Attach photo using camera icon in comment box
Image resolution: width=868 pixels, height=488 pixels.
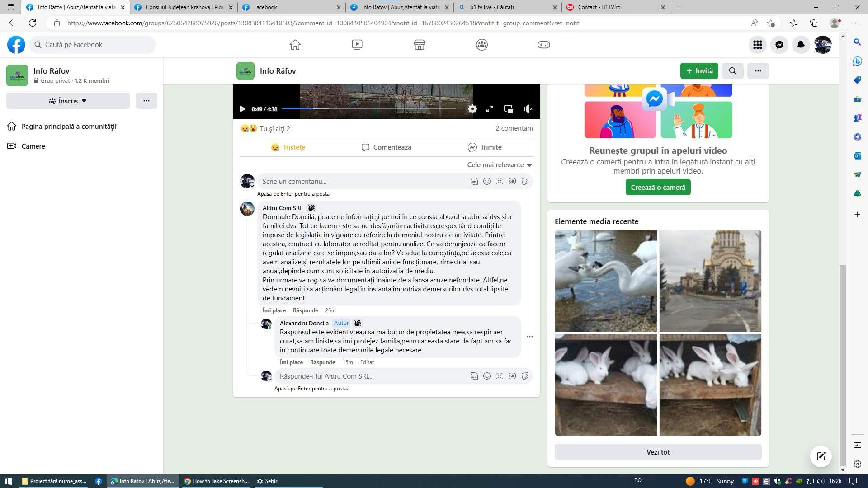pyautogui.click(x=499, y=181)
